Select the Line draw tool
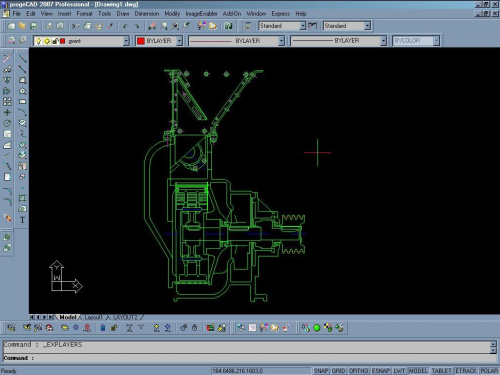Screen dimensions: 500x375 tap(22, 59)
